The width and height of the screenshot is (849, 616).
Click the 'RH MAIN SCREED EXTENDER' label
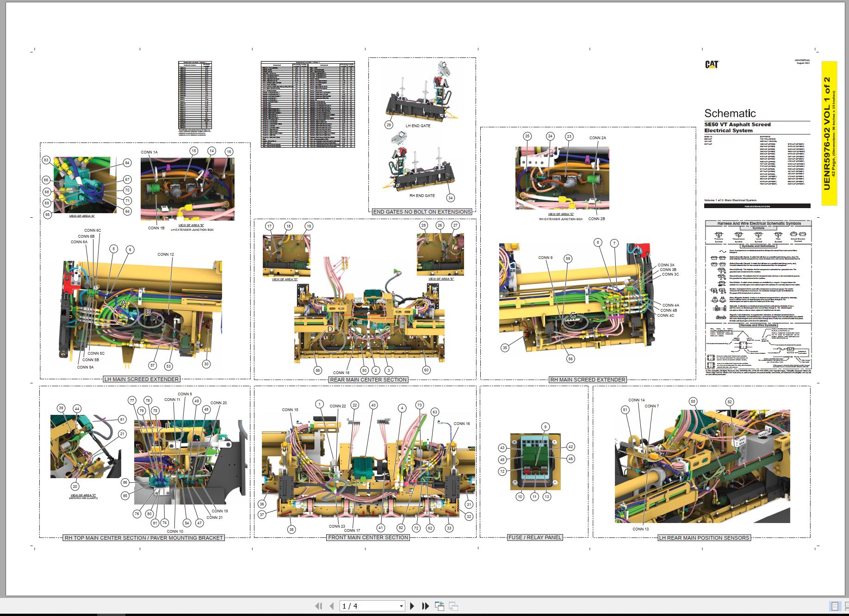(x=588, y=380)
